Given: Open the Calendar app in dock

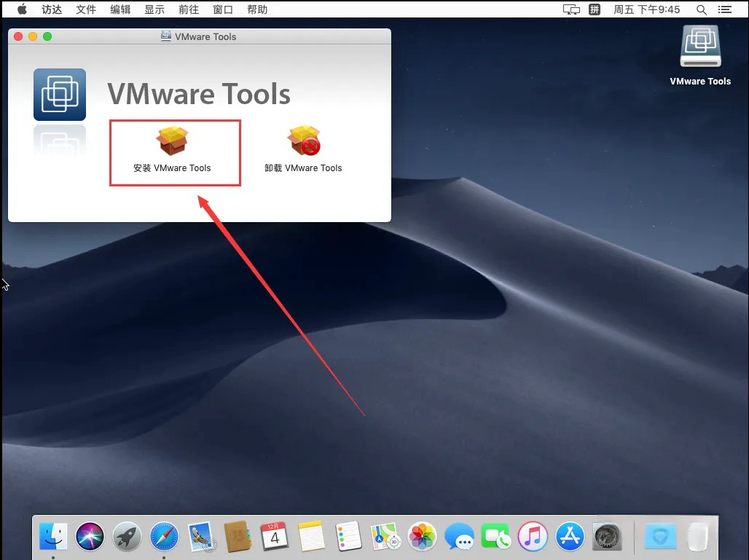Looking at the screenshot, I should tap(275, 536).
